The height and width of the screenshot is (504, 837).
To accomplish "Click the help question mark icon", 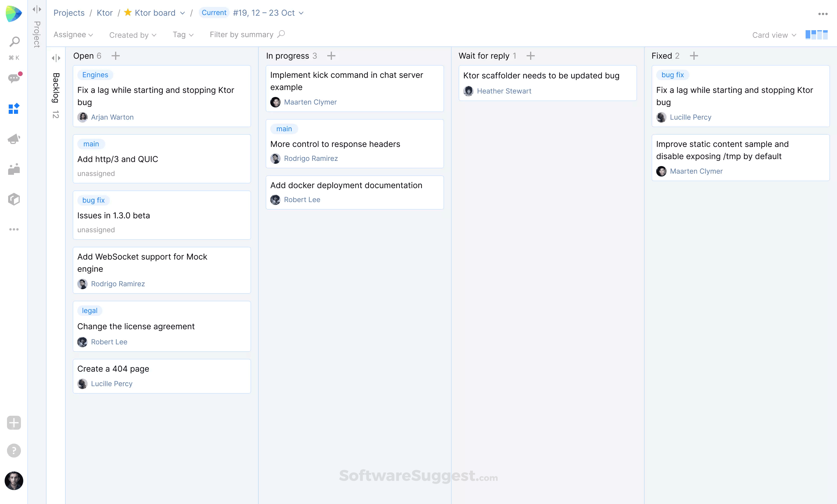I will pyautogui.click(x=14, y=450).
